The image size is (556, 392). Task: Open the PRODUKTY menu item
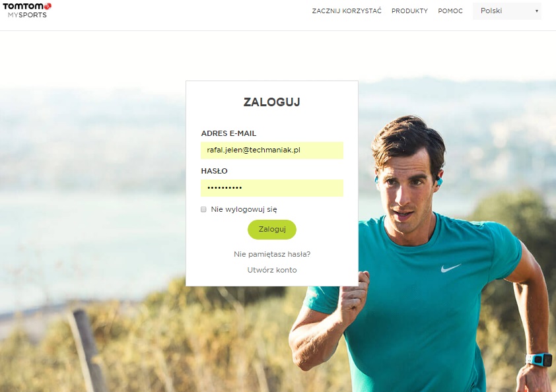click(x=409, y=11)
